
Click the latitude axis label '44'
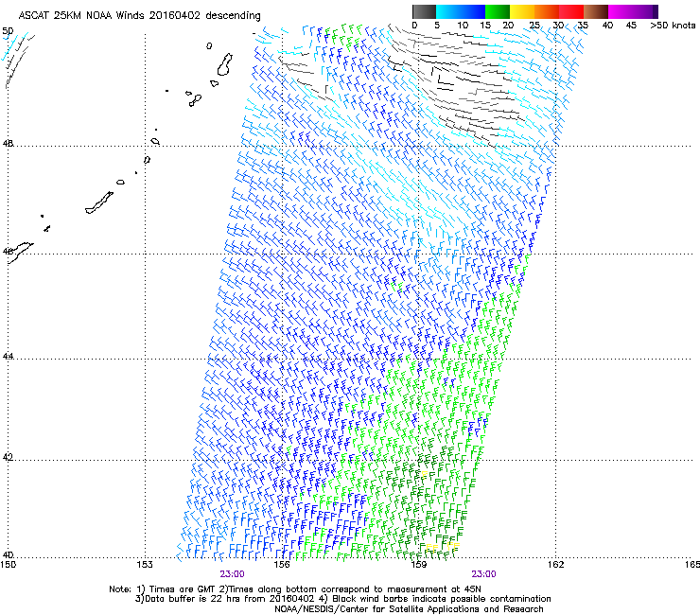point(8,357)
